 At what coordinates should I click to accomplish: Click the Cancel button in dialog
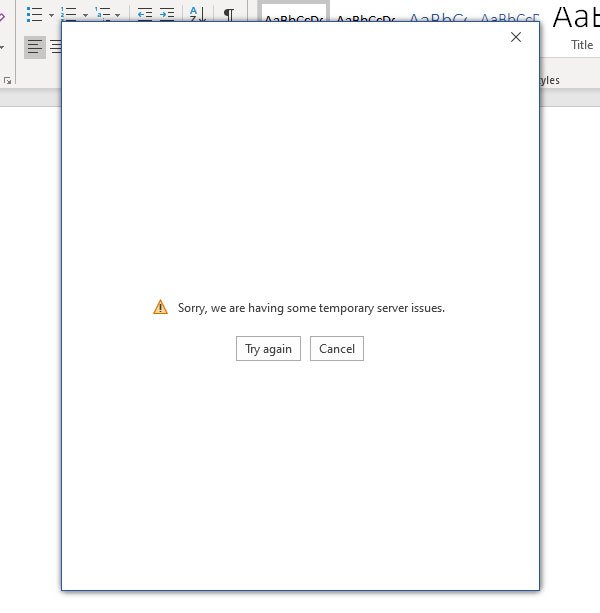(x=337, y=348)
